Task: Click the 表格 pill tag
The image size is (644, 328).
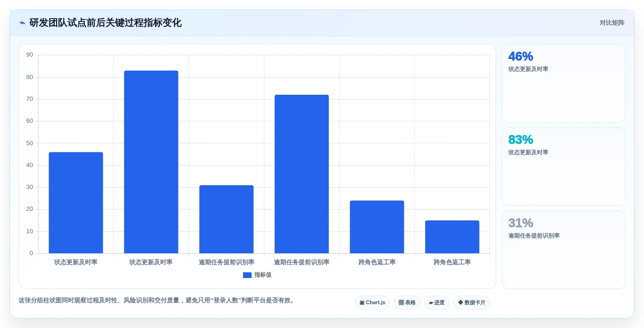Action: [x=407, y=303]
